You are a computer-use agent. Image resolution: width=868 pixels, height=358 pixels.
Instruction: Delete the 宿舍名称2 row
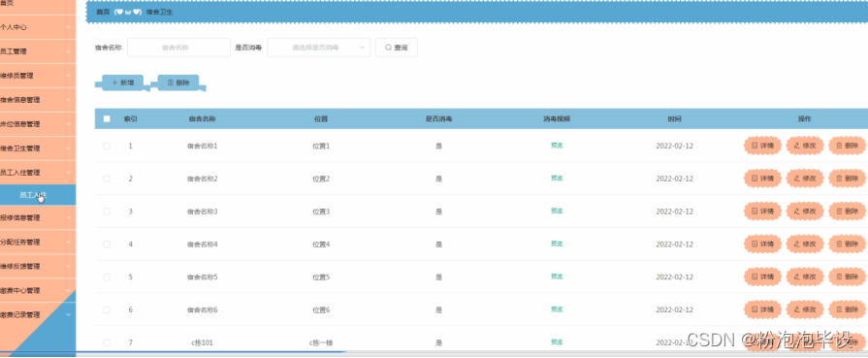[847, 179]
